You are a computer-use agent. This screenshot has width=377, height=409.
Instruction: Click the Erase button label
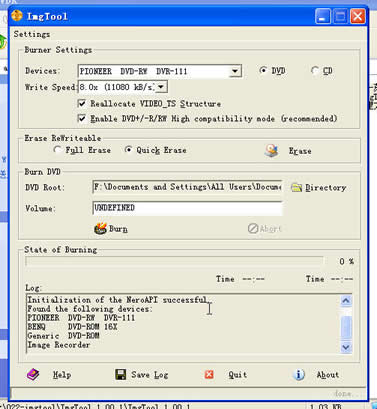click(300, 151)
